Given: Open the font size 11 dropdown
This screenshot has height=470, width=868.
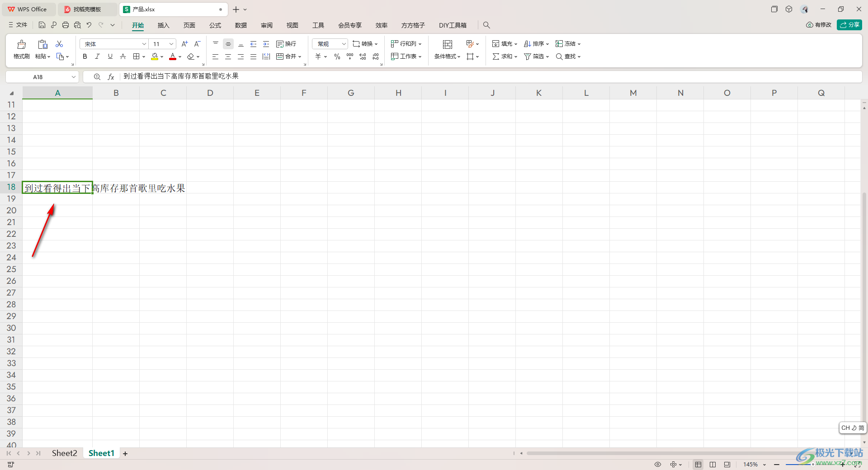Looking at the screenshot, I should [171, 44].
